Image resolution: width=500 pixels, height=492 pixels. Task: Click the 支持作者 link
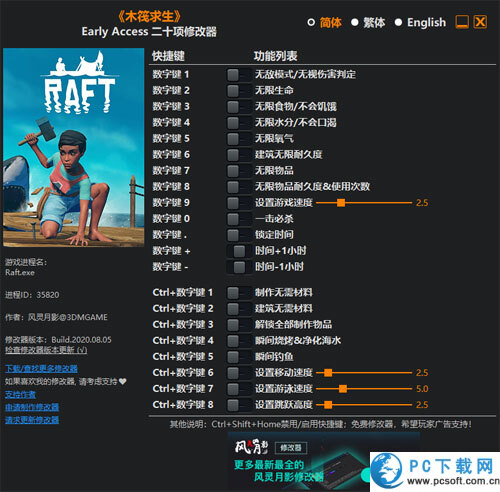(20, 395)
